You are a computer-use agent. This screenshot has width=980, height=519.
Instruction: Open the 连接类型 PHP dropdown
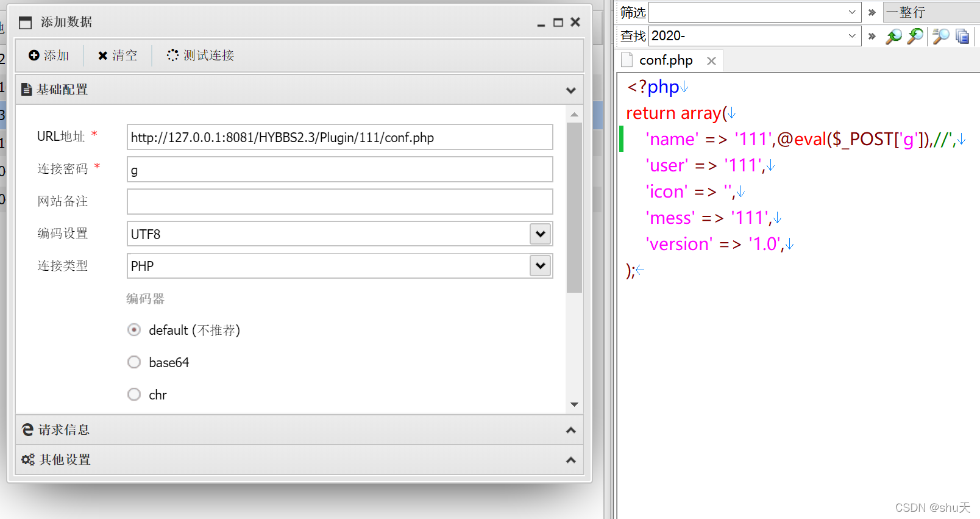[x=541, y=266]
